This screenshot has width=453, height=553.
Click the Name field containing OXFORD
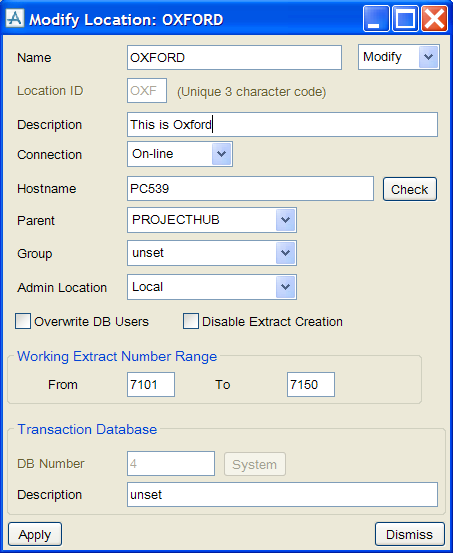(234, 57)
